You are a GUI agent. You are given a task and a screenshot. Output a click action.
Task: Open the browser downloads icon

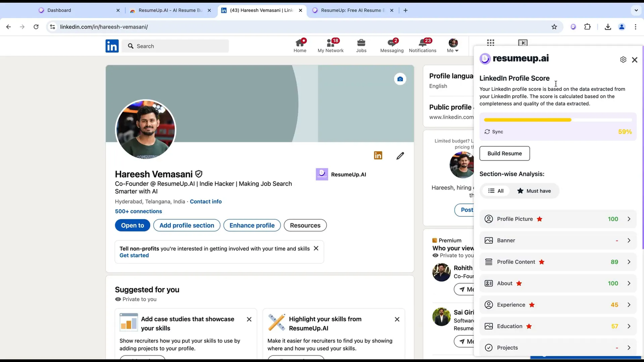[x=608, y=27]
